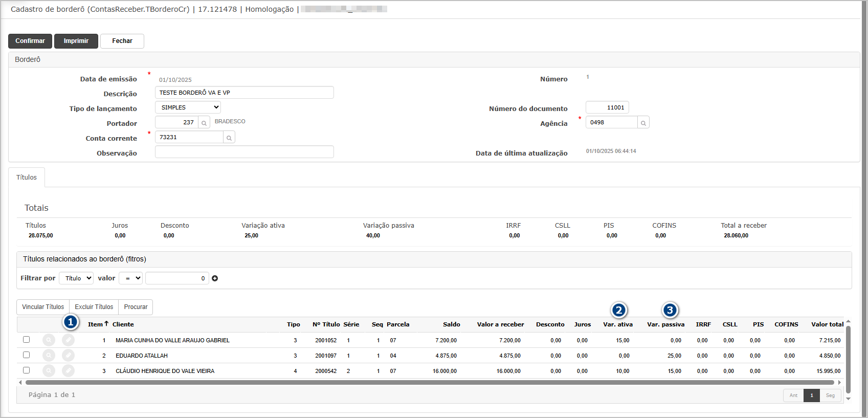Expand the Filtrar por Título dropdown
Image resolution: width=868 pixels, height=418 pixels.
click(76, 278)
